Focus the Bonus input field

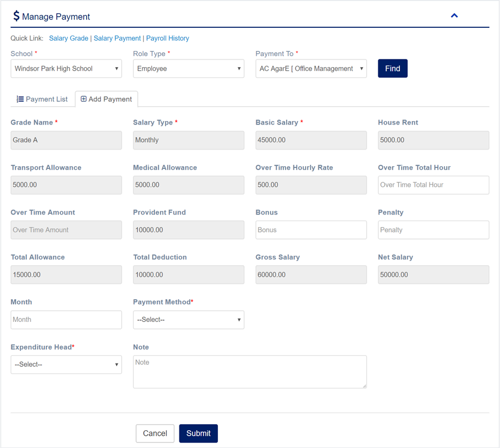(x=311, y=230)
